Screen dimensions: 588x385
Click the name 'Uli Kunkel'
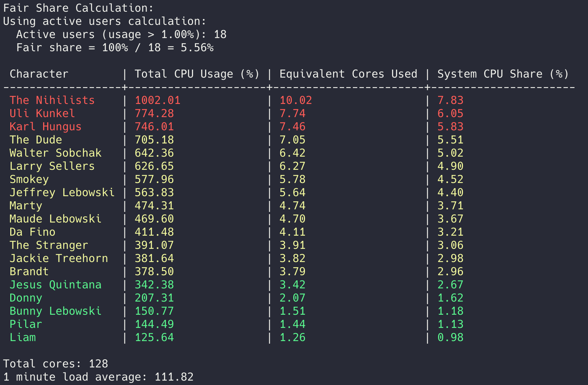[42, 113]
